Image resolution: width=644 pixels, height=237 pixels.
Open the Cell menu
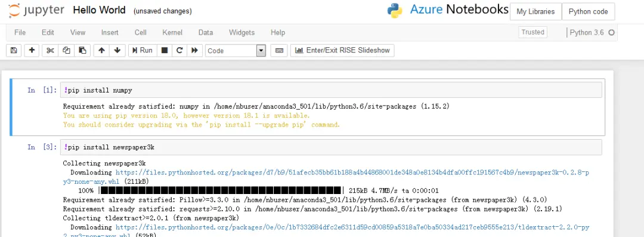pyautogui.click(x=141, y=32)
